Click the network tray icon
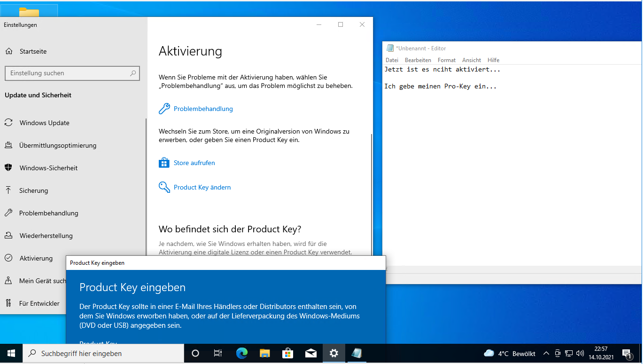The height and width of the screenshot is (364, 644). click(569, 353)
